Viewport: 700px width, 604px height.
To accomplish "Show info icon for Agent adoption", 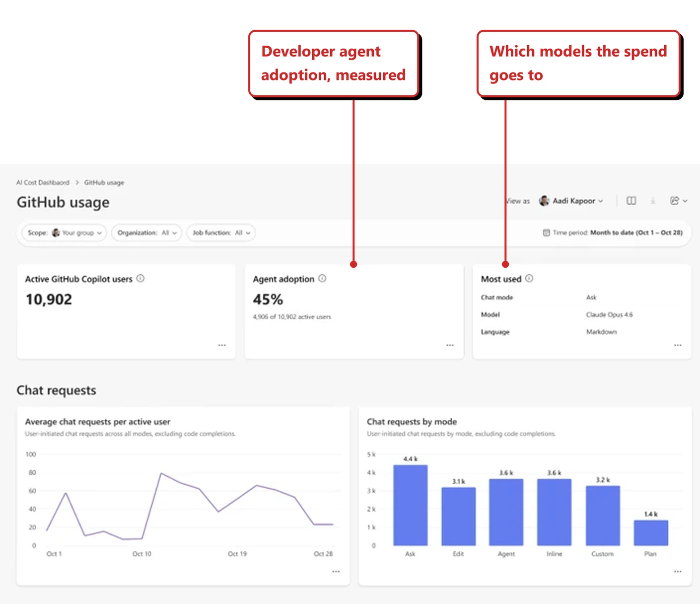I will [x=322, y=279].
